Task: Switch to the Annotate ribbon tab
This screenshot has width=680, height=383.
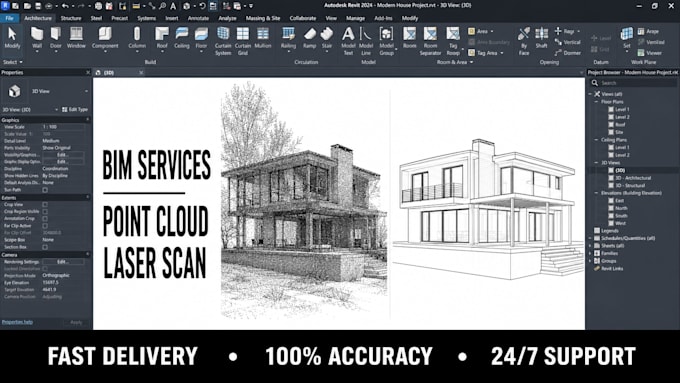Action: point(198,18)
